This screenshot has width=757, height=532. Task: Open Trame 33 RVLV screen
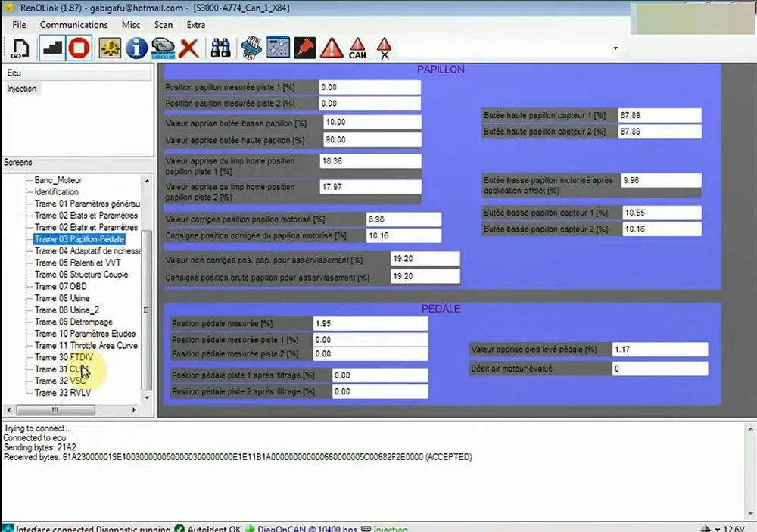click(x=62, y=393)
